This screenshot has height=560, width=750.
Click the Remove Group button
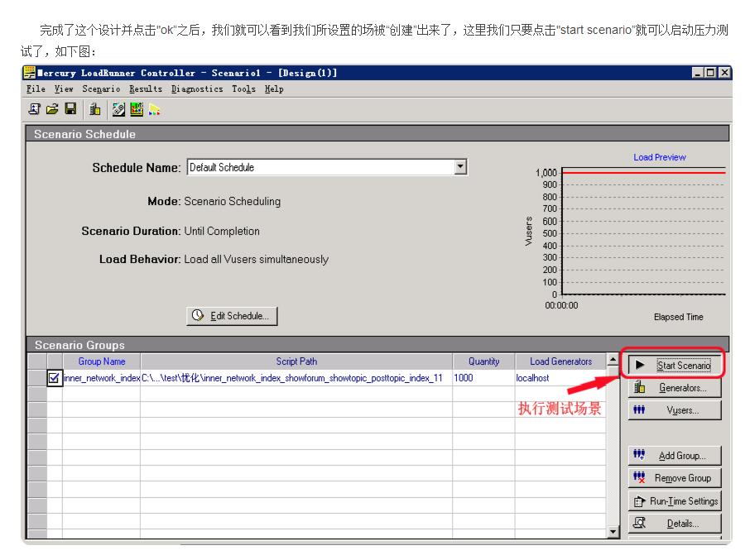[x=675, y=478]
